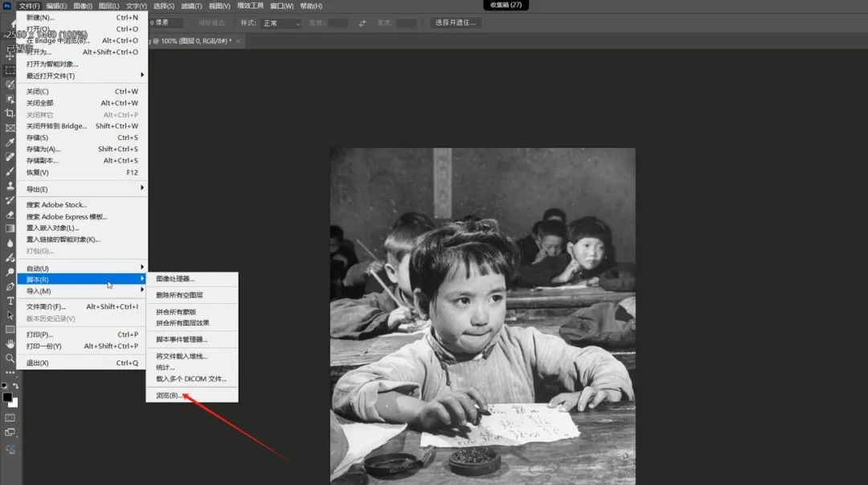The image size is (868, 485).
Task: Choose 搜索 Adobe Stock... in File menu
Action: pos(82,204)
